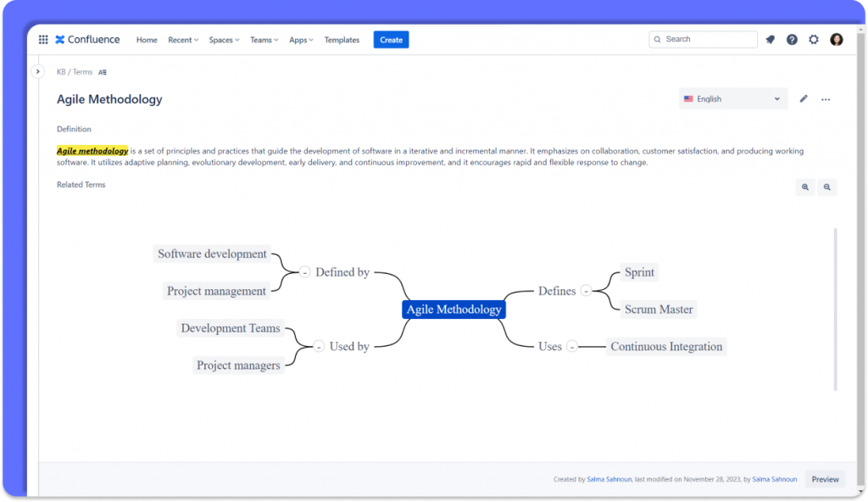Open the English language dropdown

732,98
